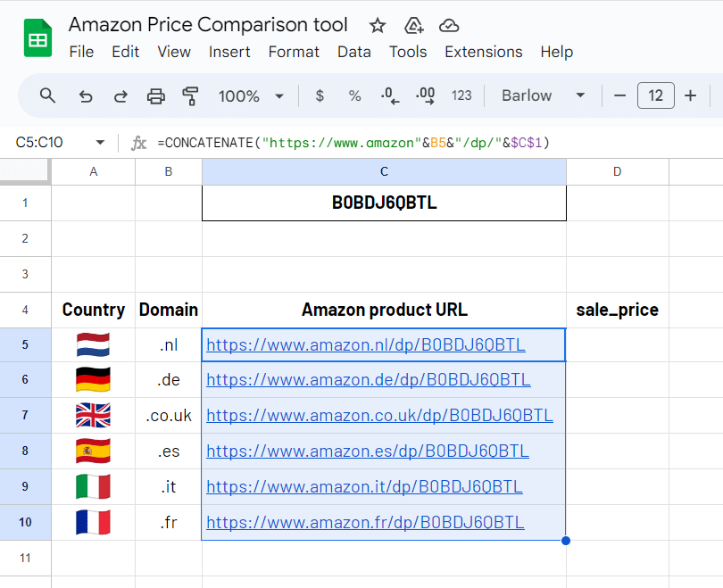
Task: Open the amazon.co.uk product link
Action: tap(379, 415)
